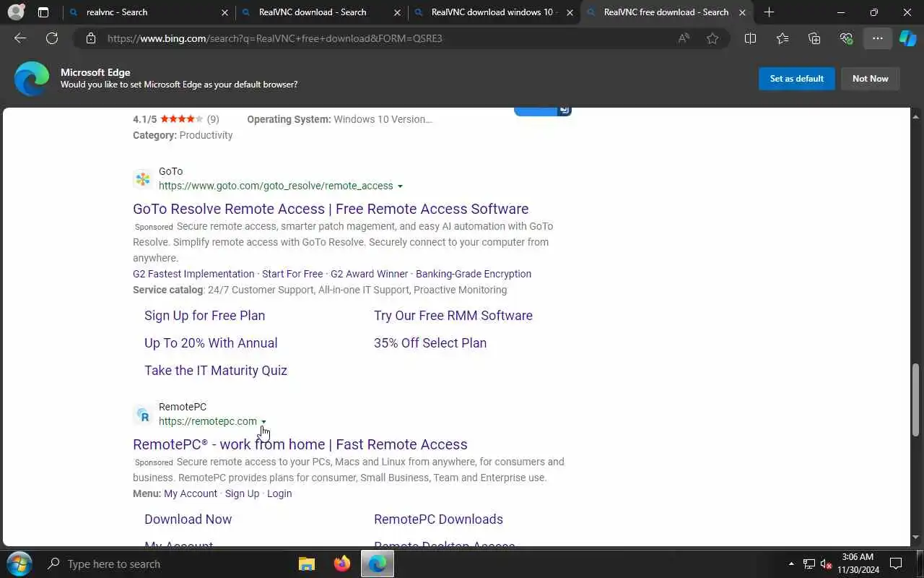This screenshot has width=924, height=578.
Task: Open the tab actions menu icon
Action: tap(43, 12)
